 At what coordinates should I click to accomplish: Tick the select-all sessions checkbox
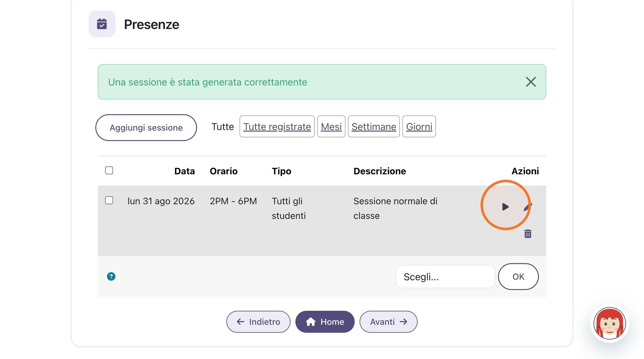click(x=109, y=170)
